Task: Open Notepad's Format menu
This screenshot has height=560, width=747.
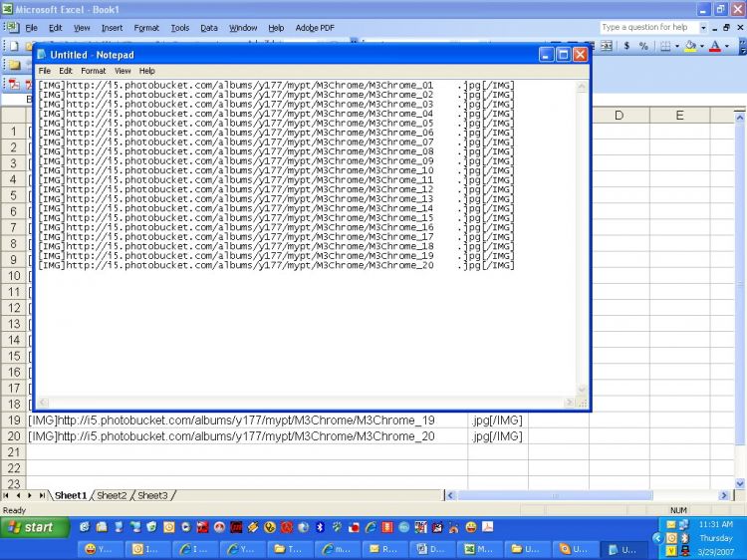Action: click(x=94, y=71)
